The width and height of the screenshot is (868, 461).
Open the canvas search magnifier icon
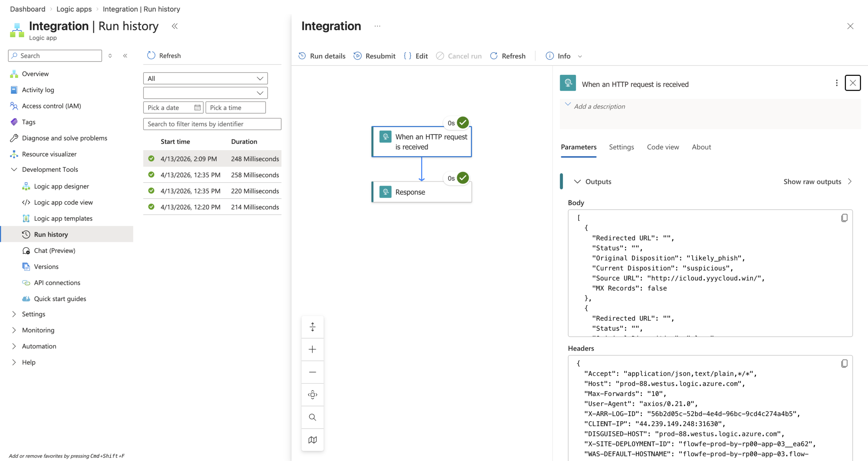[312, 417]
